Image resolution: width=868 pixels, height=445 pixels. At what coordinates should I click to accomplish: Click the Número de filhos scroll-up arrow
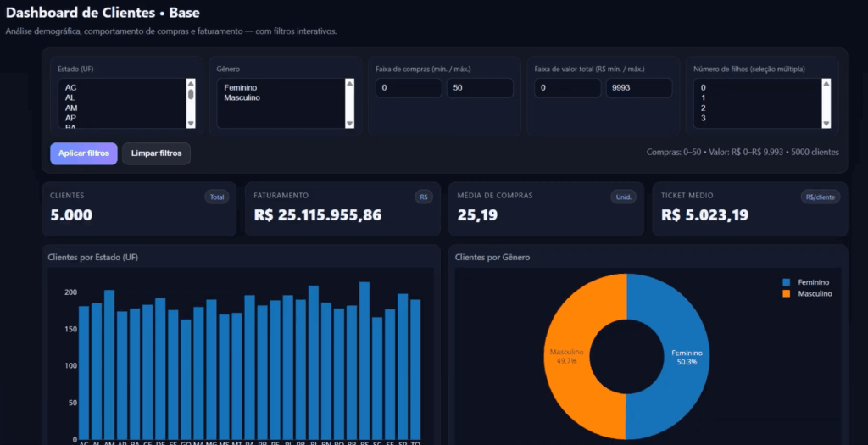826,83
